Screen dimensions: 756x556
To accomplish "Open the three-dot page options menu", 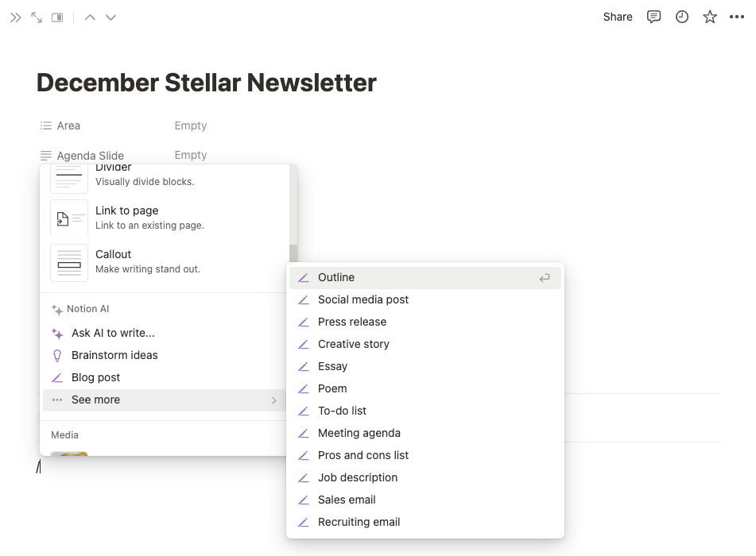I will point(737,17).
